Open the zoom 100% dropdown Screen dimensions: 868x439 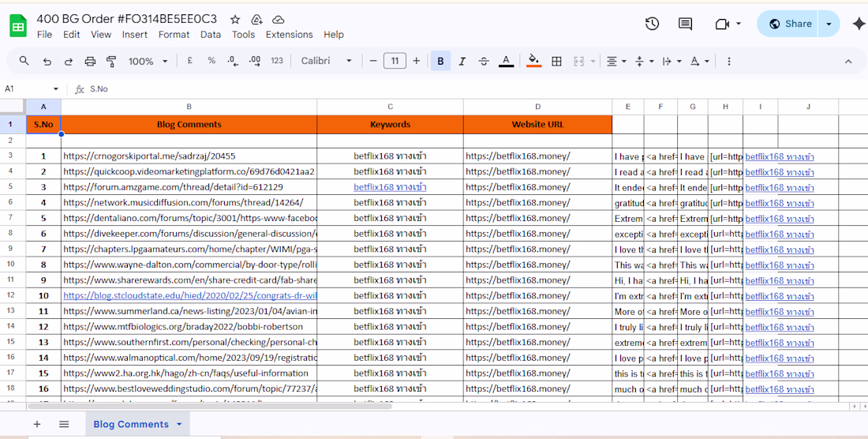(x=148, y=62)
